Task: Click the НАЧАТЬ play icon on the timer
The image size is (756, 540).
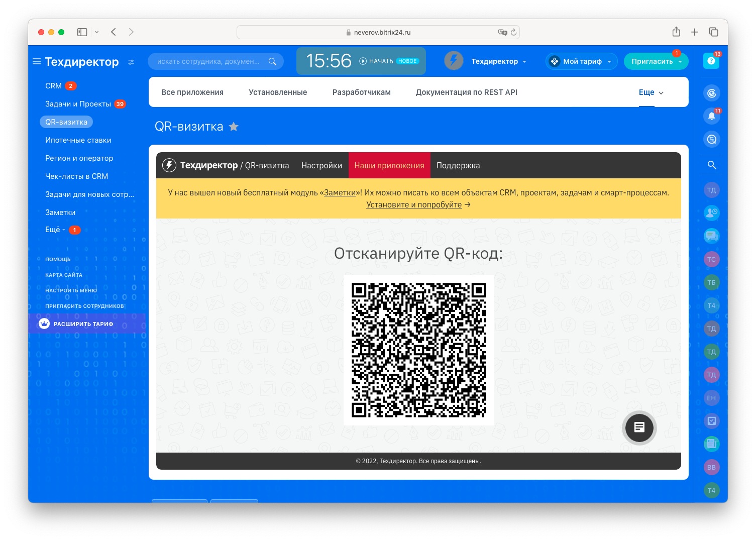Action: point(363,61)
